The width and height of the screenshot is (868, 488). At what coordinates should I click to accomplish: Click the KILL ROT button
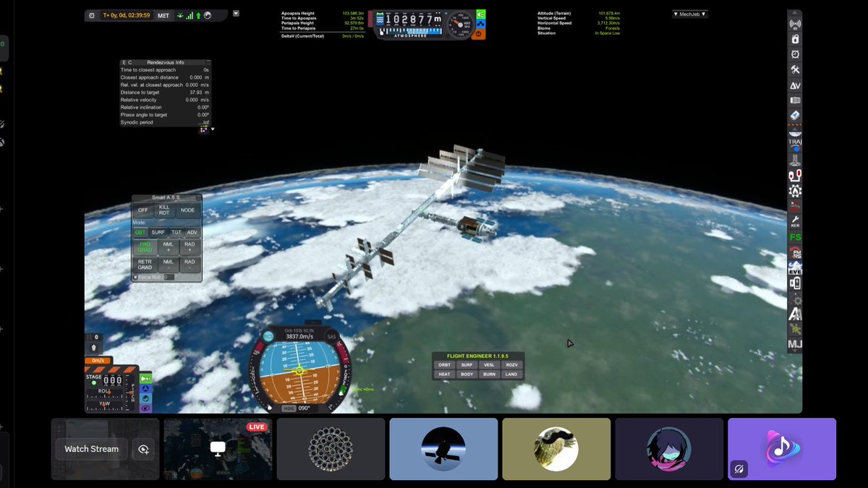click(164, 210)
